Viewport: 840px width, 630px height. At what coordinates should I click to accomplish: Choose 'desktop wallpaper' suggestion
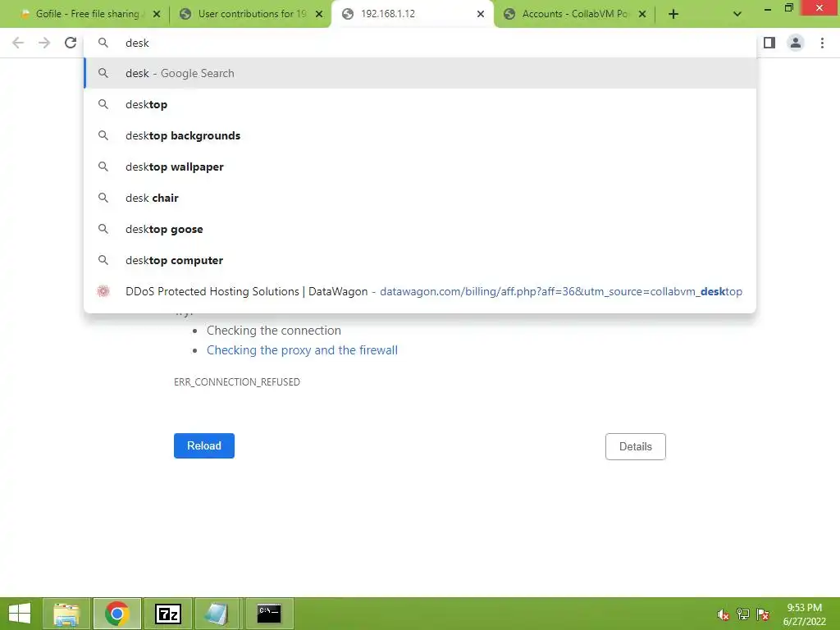pyautogui.click(x=420, y=167)
